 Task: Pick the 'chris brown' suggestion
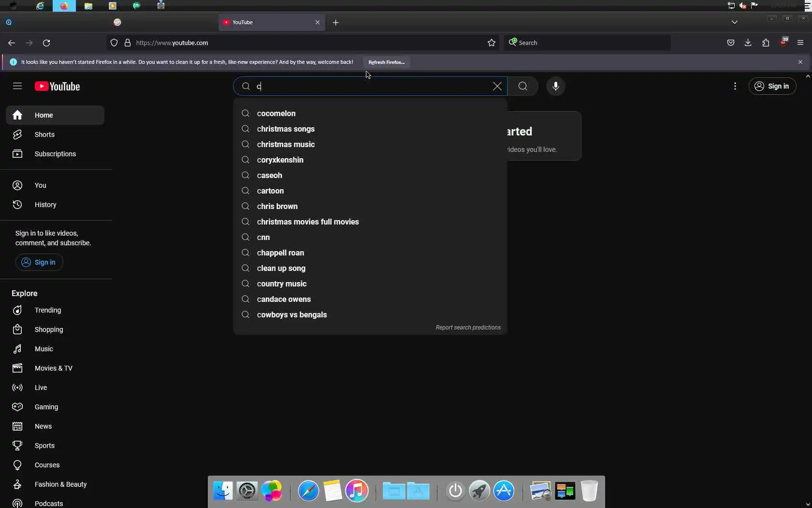[370, 206]
